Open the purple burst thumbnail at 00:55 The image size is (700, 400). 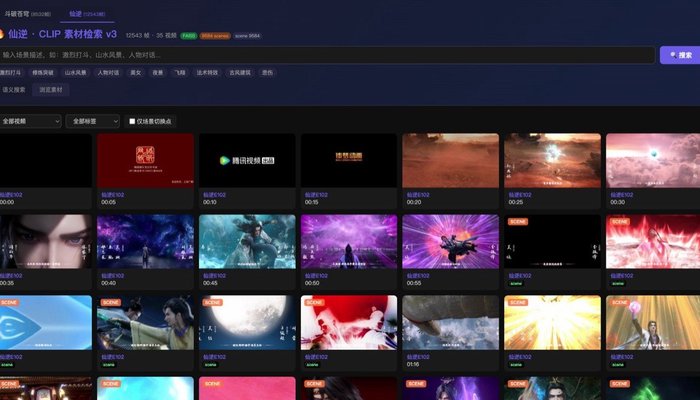click(x=451, y=242)
